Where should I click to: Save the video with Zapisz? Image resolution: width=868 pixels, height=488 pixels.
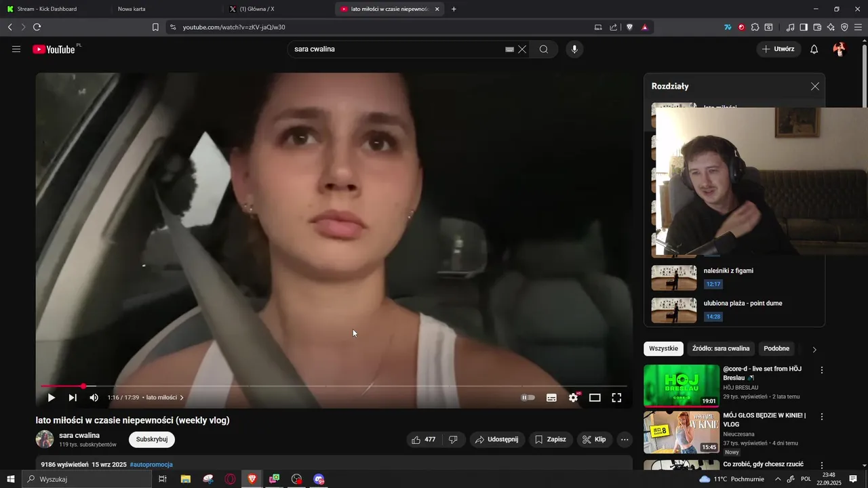551,439
